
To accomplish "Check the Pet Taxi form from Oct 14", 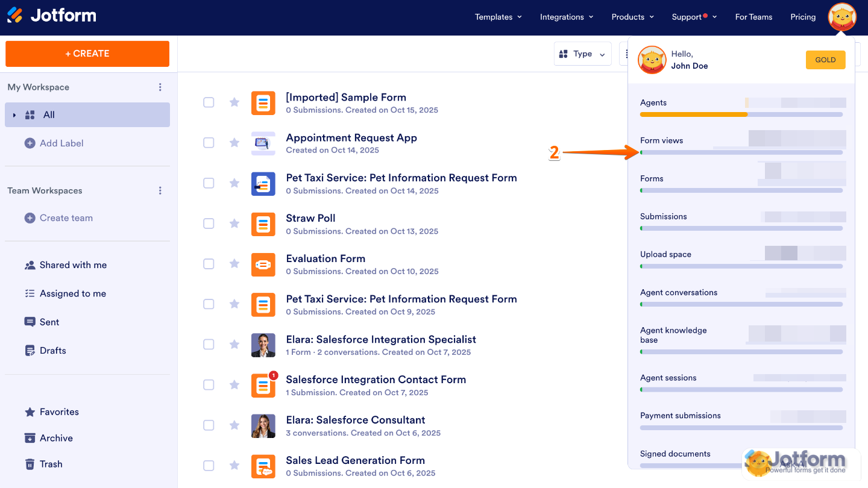I will point(209,183).
